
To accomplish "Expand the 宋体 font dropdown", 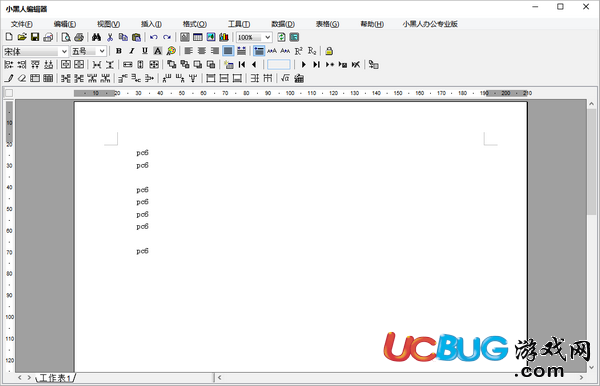I will [x=64, y=51].
